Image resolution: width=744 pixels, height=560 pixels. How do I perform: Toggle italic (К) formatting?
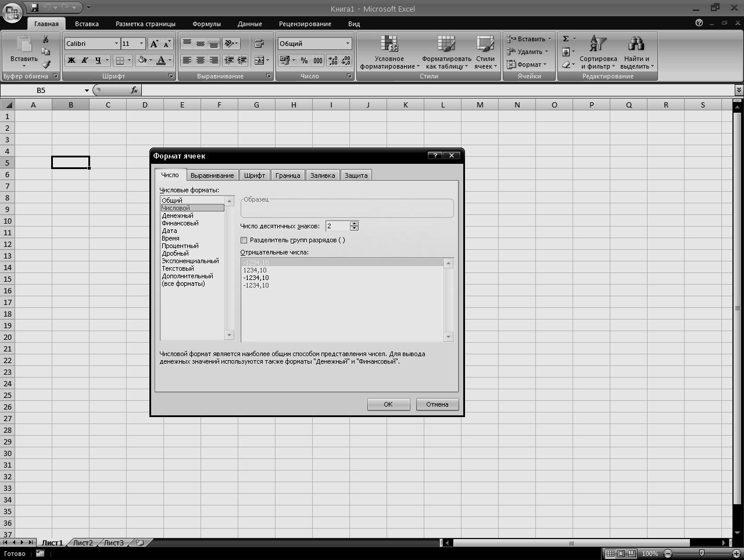point(84,60)
